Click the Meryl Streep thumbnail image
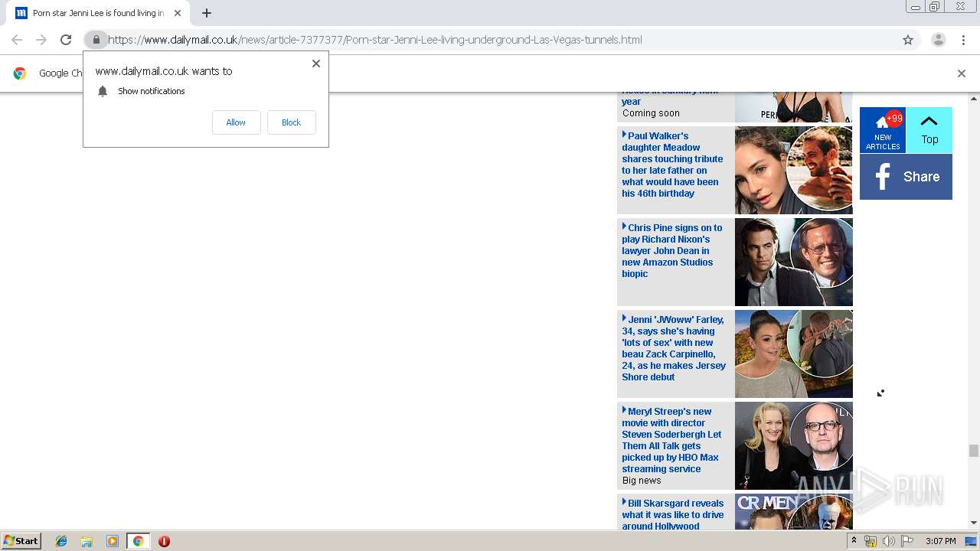This screenshot has height=551, width=980. (x=794, y=445)
